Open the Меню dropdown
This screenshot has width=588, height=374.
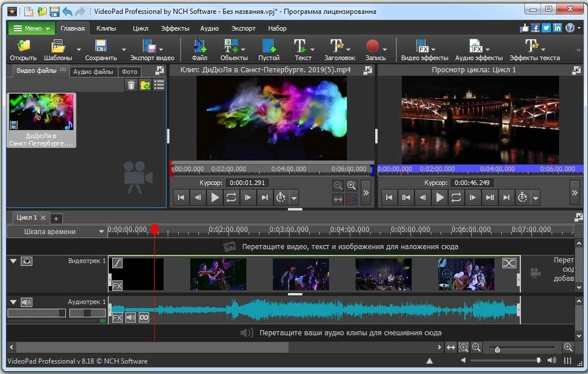(x=31, y=28)
